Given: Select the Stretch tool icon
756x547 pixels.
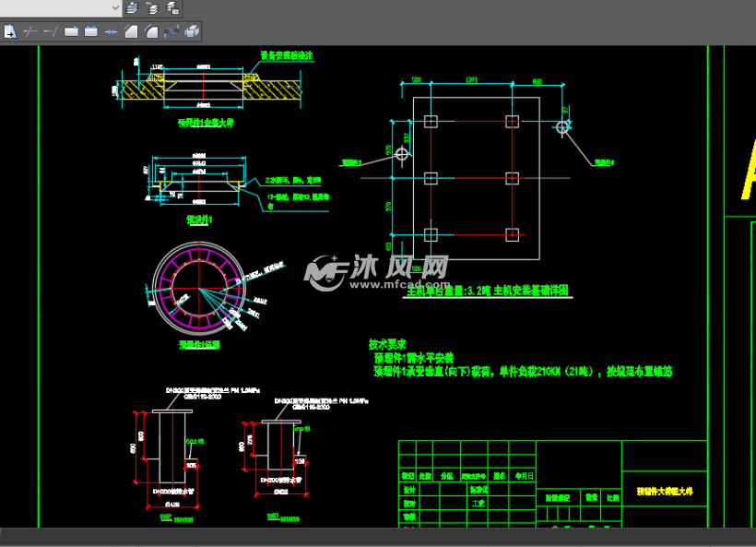Looking at the screenshot, I should pyautogui.click(x=10, y=31).
